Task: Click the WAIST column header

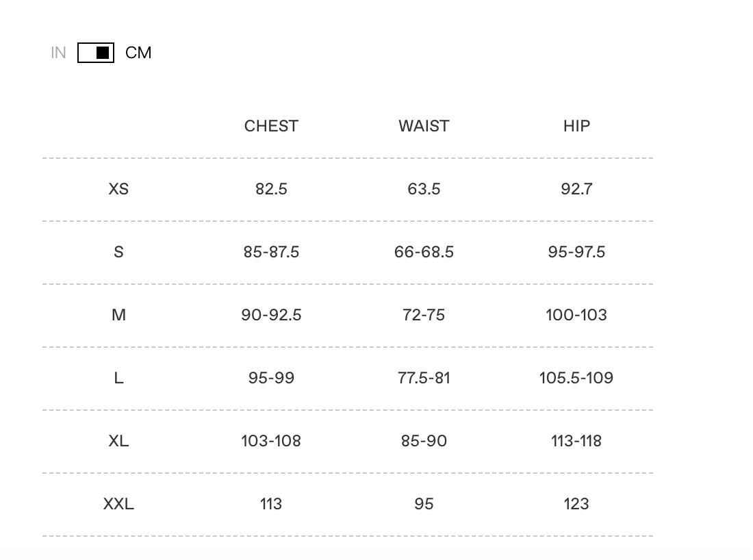Action: tap(424, 126)
